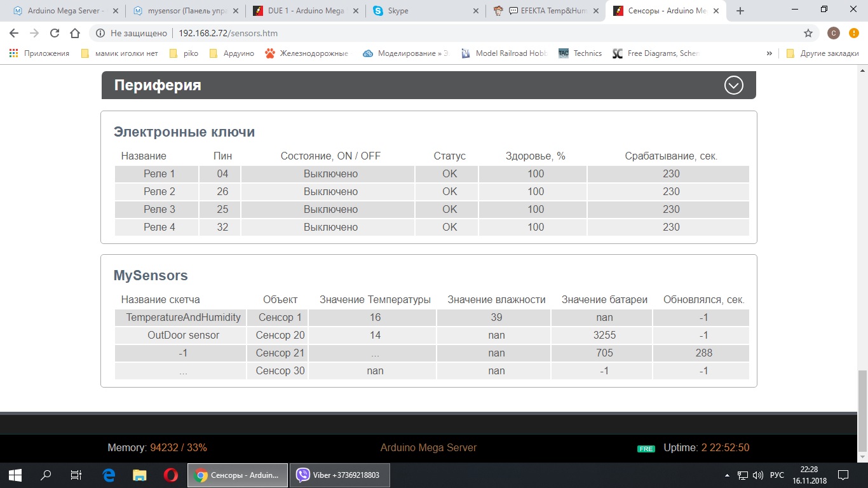This screenshot has width=868, height=488.
Task: Close the Сенсоры browser tab
Action: coord(715,11)
